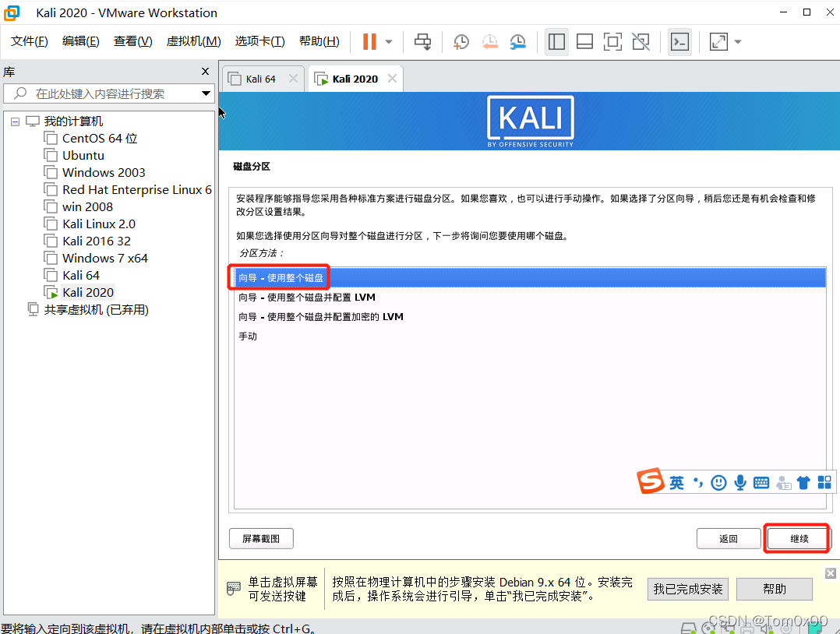Click the 继续 button
The width and height of the screenshot is (840, 634).
pyautogui.click(x=799, y=539)
